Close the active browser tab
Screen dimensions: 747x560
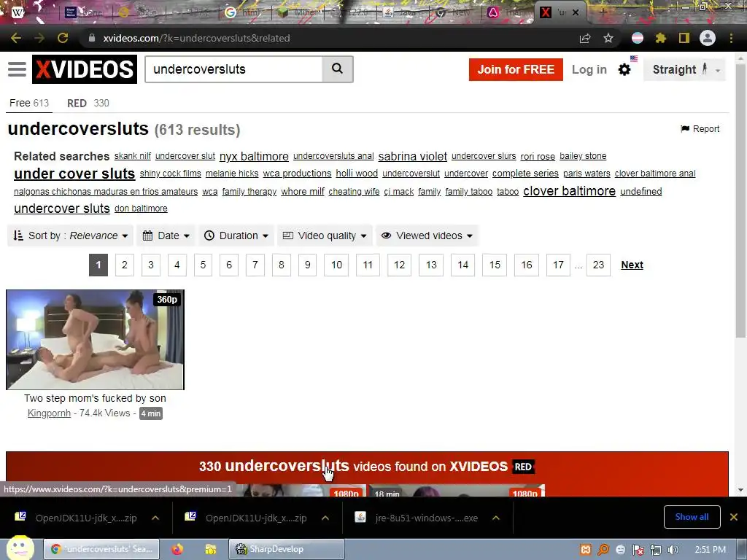[576, 12]
